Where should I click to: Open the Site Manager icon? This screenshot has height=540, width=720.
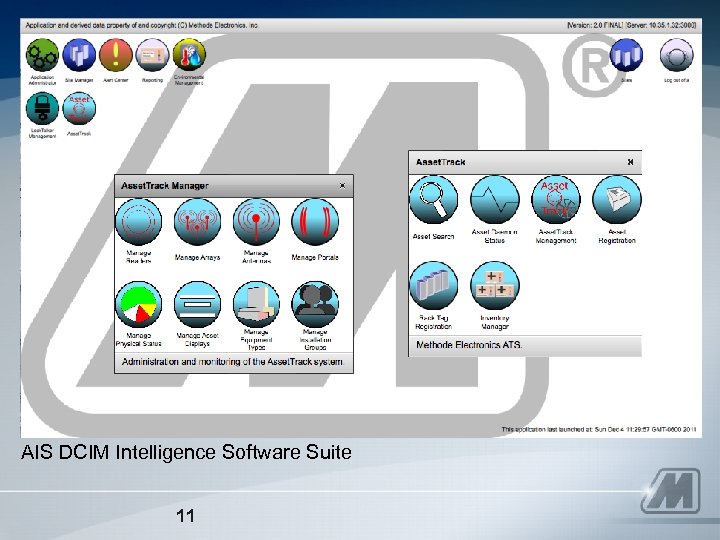coord(79,55)
